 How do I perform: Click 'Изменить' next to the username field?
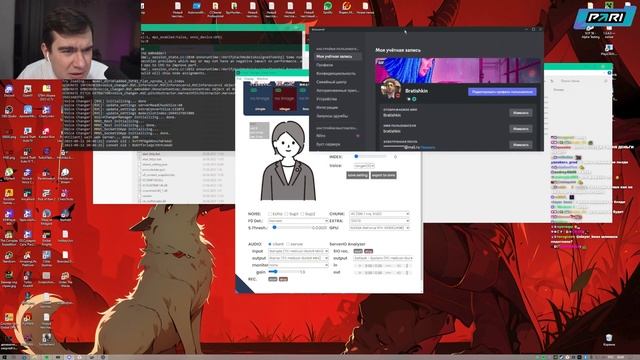point(520,129)
